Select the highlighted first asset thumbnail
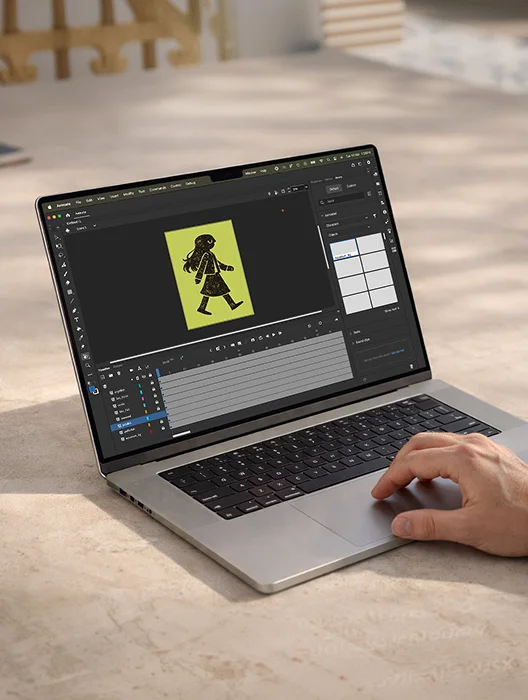The width and height of the screenshot is (528, 700). coord(344,248)
